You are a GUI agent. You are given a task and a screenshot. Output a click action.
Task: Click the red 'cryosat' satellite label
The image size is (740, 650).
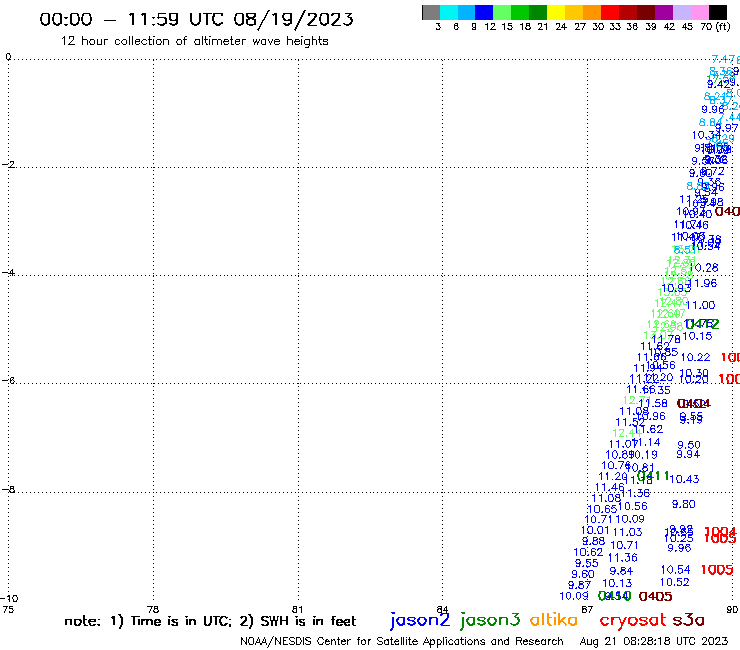633,620
